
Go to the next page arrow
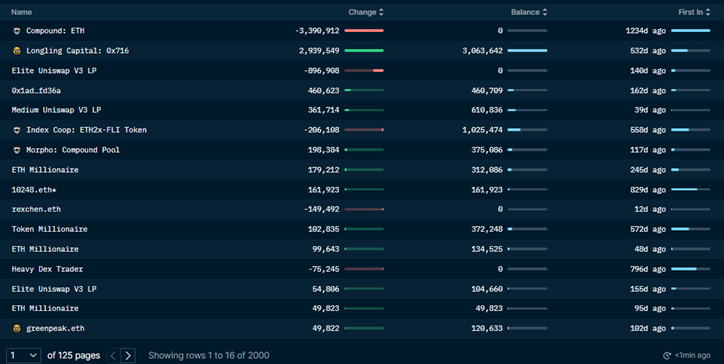point(128,355)
